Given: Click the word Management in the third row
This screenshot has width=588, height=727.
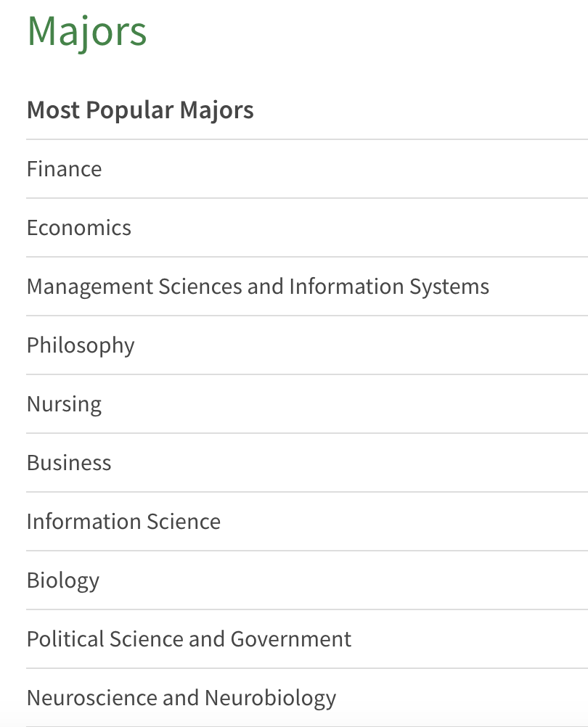Looking at the screenshot, I should click(90, 287).
